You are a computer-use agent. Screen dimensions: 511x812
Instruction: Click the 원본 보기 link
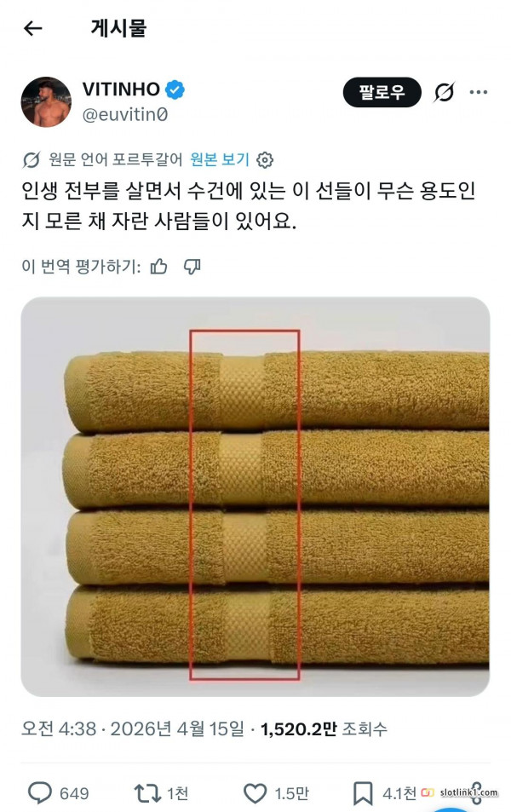coord(220,159)
